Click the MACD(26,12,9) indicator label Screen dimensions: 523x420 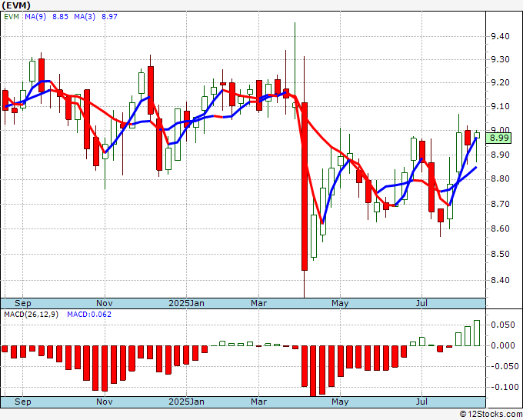31,315
